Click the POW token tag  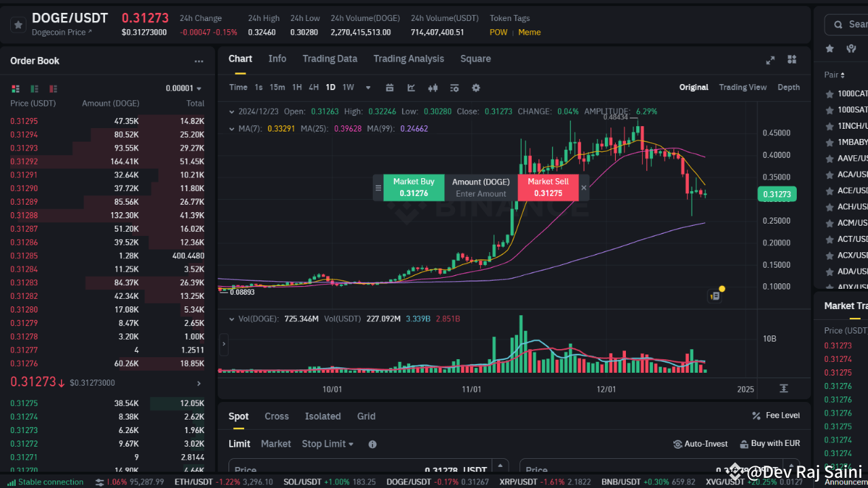498,33
